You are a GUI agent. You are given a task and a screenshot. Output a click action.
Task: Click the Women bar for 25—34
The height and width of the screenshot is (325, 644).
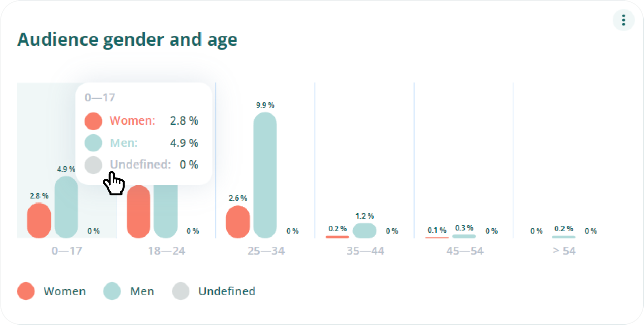pos(238,222)
